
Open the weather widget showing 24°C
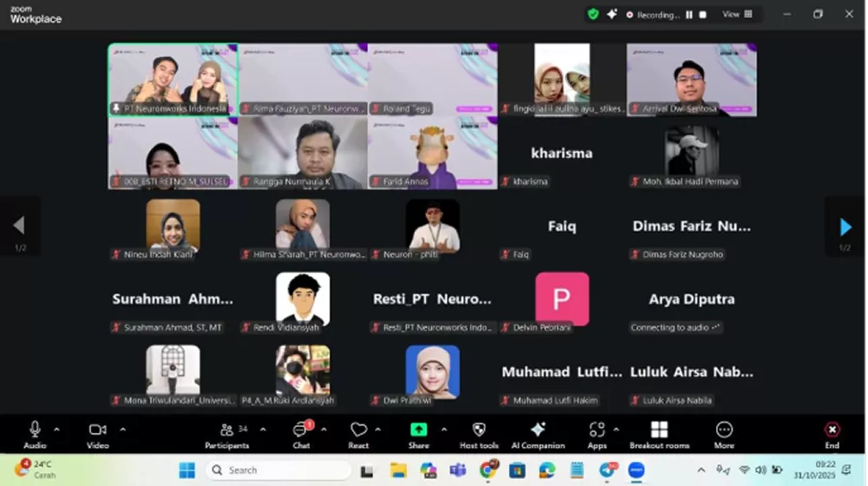[36, 470]
